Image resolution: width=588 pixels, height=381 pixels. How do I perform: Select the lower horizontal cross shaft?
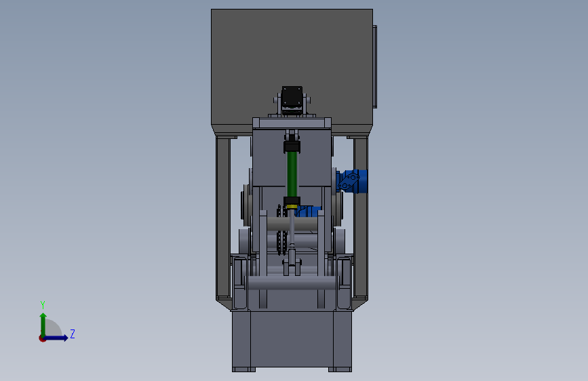[x=292, y=283]
